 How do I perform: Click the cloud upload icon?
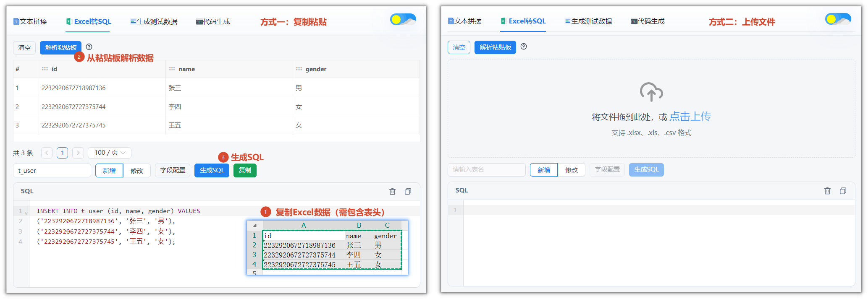(x=651, y=92)
